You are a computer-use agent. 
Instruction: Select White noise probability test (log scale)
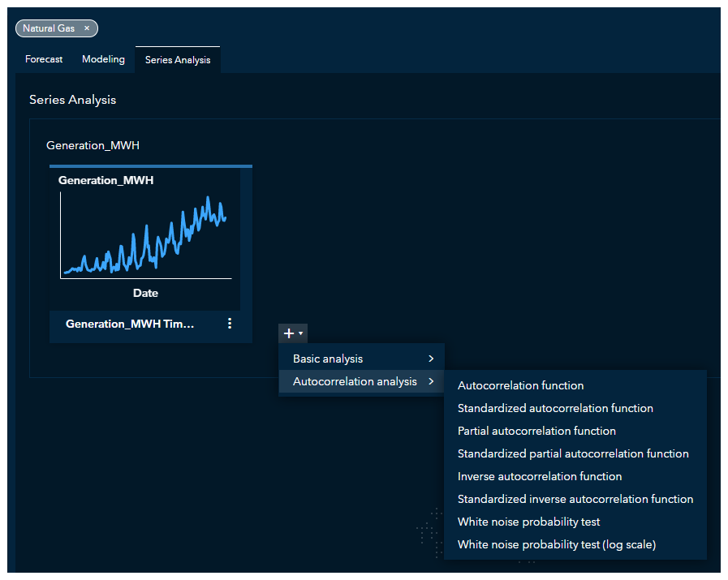coord(556,544)
